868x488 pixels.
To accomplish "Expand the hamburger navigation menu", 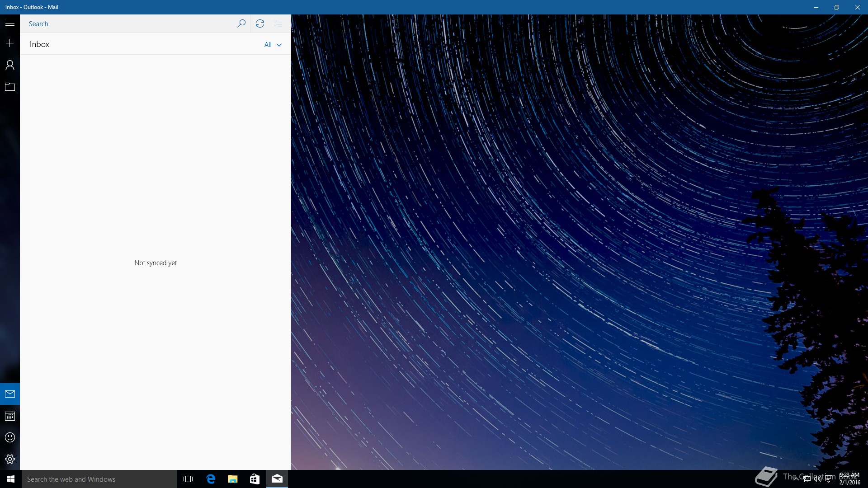I will click(x=10, y=23).
